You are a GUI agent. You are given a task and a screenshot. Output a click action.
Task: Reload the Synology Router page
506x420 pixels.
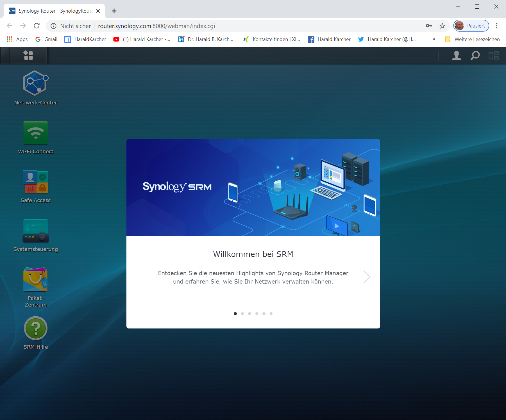(37, 26)
